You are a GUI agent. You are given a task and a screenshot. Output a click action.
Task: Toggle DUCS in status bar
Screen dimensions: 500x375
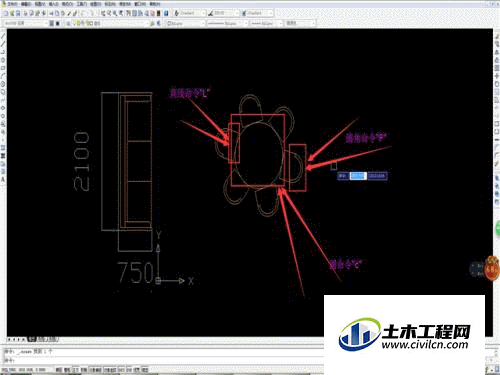coord(121,370)
